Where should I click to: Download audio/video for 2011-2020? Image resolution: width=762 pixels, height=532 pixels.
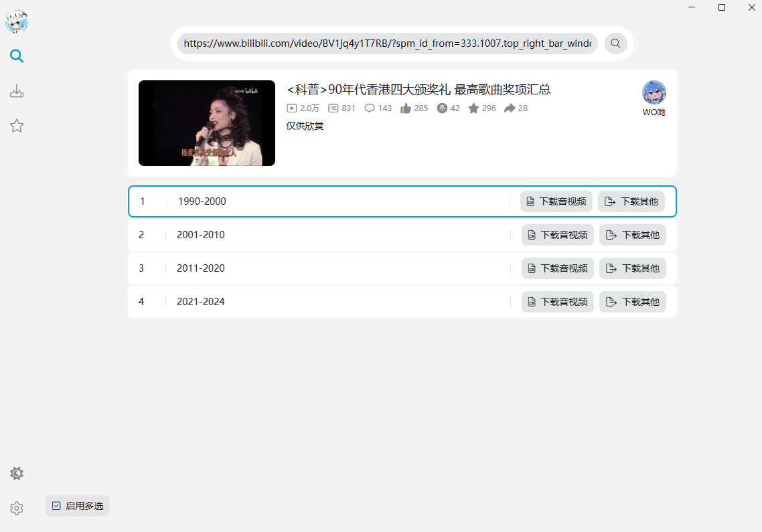[x=557, y=268]
